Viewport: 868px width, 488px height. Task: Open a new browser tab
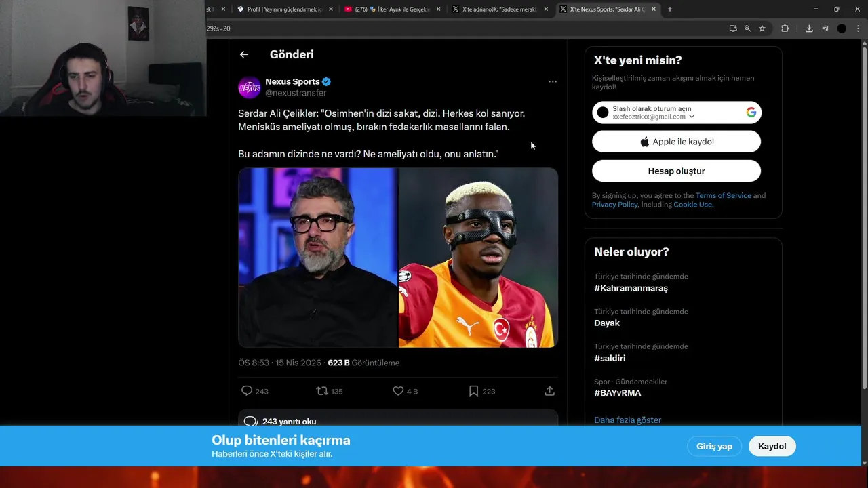coord(670,9)
